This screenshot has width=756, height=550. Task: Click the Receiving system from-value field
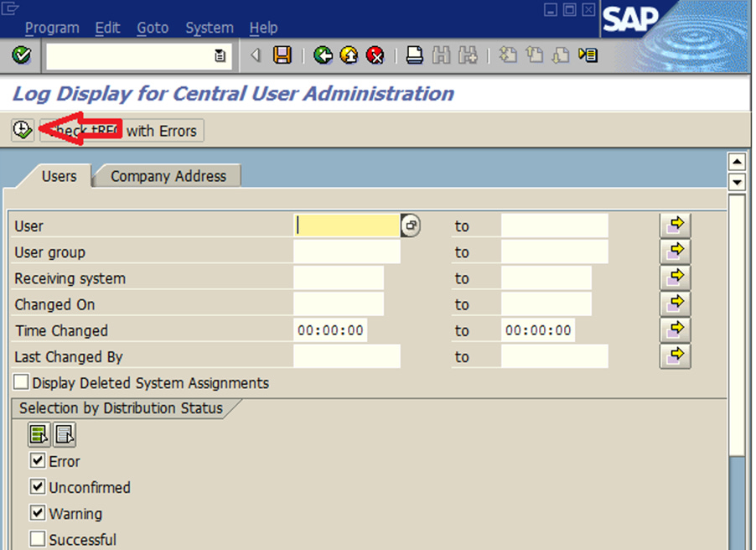(x=339, y=278)
